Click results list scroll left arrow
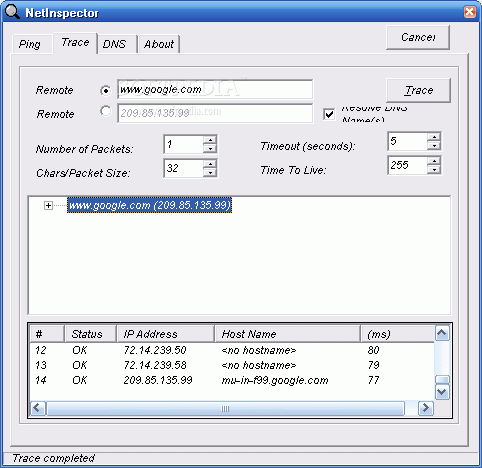 38,408
